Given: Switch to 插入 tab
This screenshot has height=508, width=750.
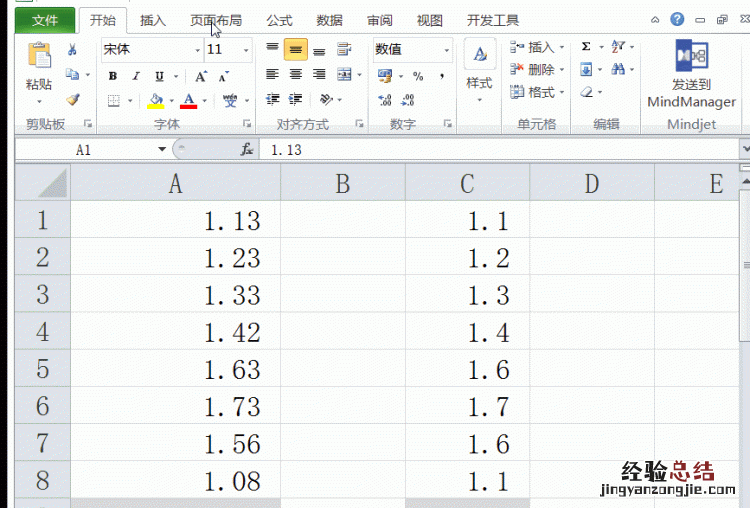Looking at the screenshot, I should click(153, 20).
